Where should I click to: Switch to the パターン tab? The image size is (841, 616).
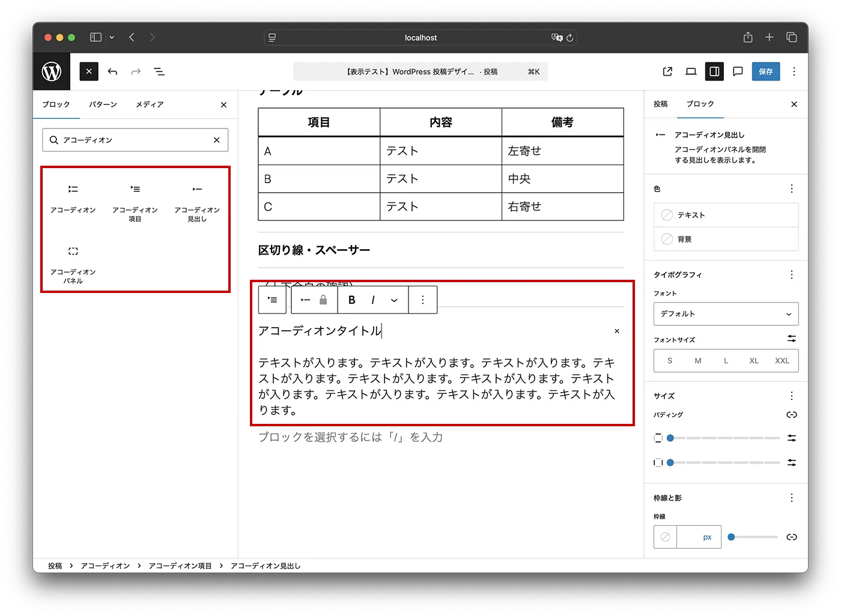(103, 104)
